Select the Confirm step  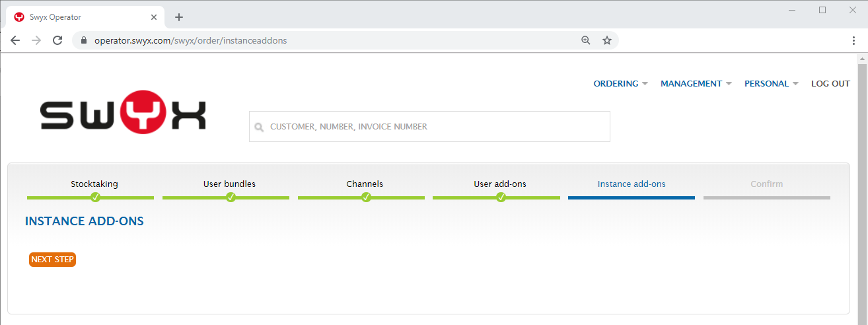point(767,184)
